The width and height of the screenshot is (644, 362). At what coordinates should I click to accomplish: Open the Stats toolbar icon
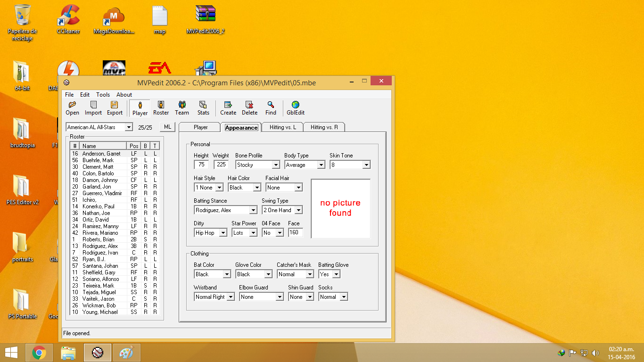(x=203, y=108)
